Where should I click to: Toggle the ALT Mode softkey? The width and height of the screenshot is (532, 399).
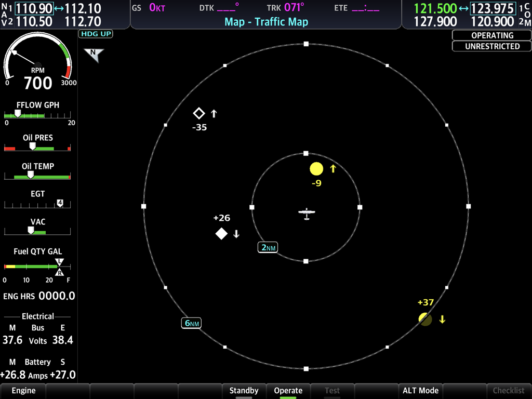(420, 391)
